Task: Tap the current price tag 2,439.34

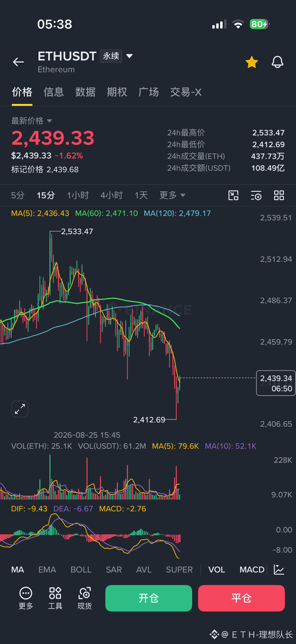Action: click(x=276, y=383)
